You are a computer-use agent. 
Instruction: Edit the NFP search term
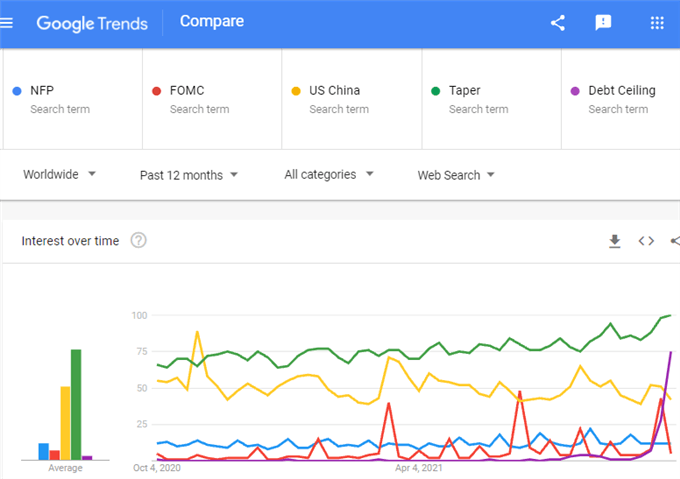(x=73, y=99)
